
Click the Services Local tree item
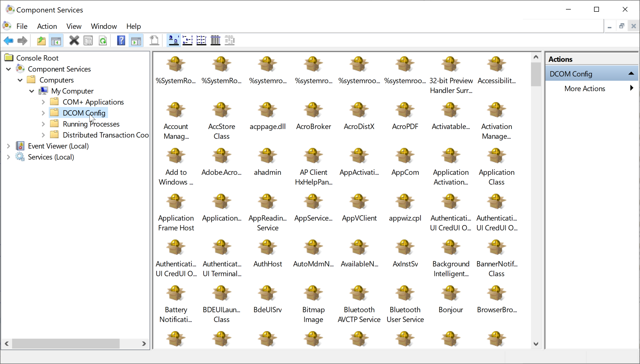(51, 157)
